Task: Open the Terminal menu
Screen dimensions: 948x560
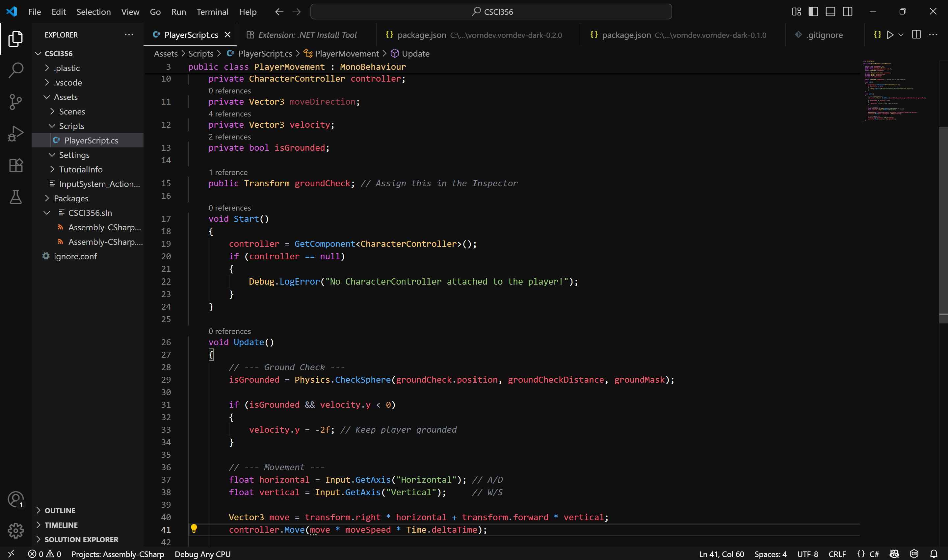Action: point(212,12)
